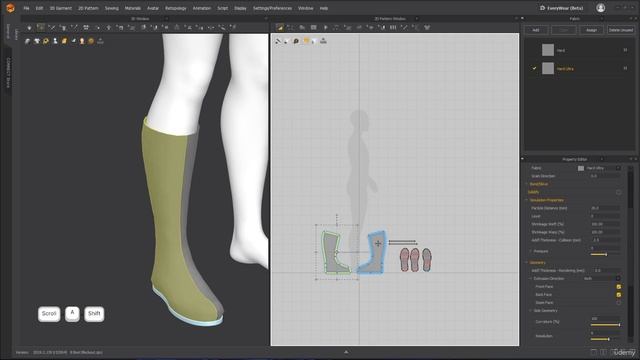
Task: Click the Delete Unused button
Action: [x=620, y=30]
